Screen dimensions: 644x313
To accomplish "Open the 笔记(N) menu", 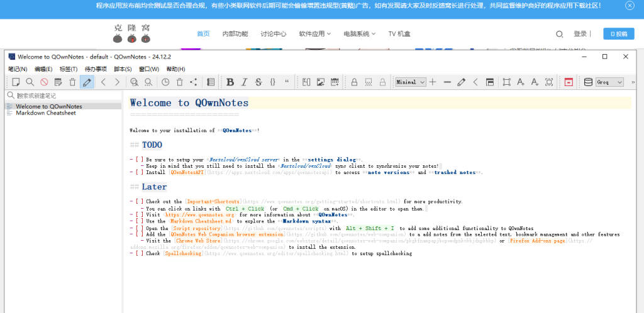I will [18, 69].
